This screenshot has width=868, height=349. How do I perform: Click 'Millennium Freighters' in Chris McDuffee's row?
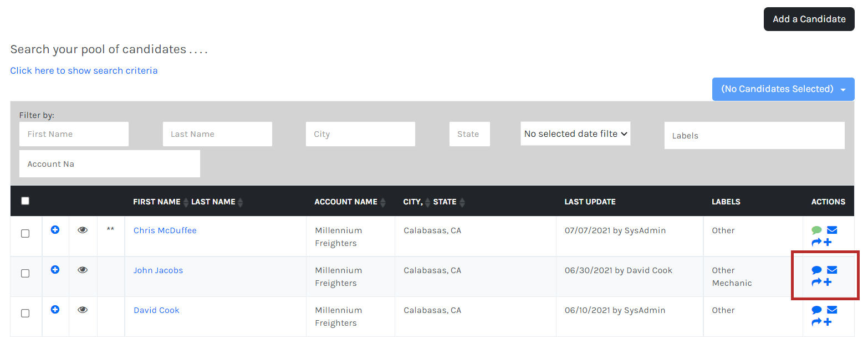click(338, 237)
